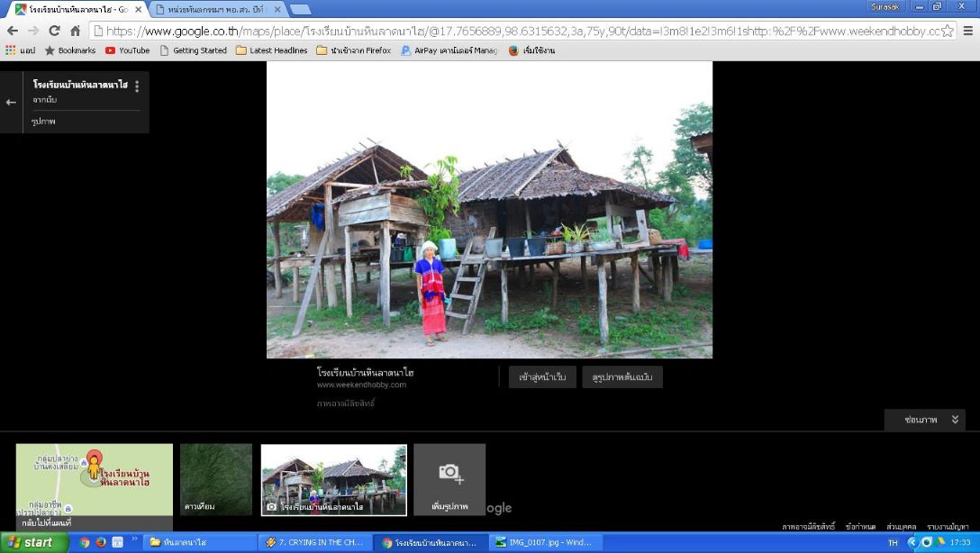980x553 pixels.
Task: Click the stilt house main photo
Action: 489,209
